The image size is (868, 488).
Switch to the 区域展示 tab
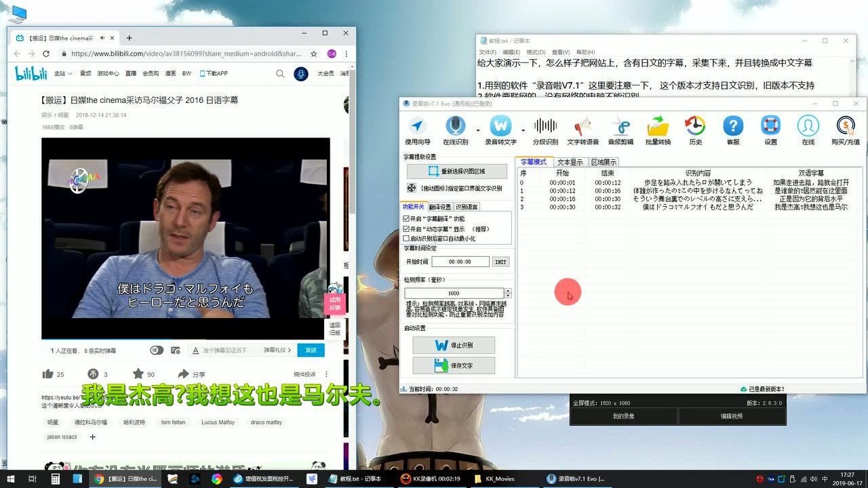click(604, 163)
